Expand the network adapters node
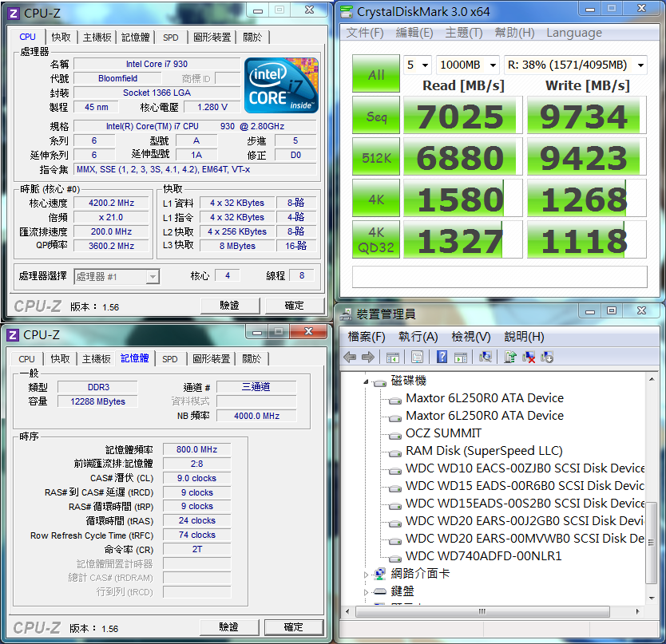 (x=366, y=575)
